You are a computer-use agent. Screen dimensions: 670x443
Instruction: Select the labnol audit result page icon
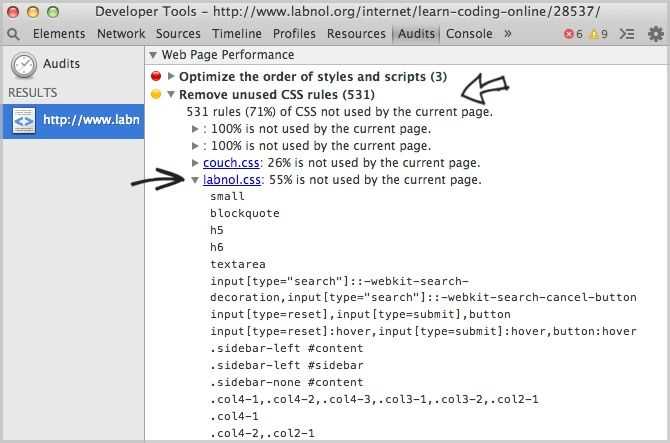click(24, 120)
